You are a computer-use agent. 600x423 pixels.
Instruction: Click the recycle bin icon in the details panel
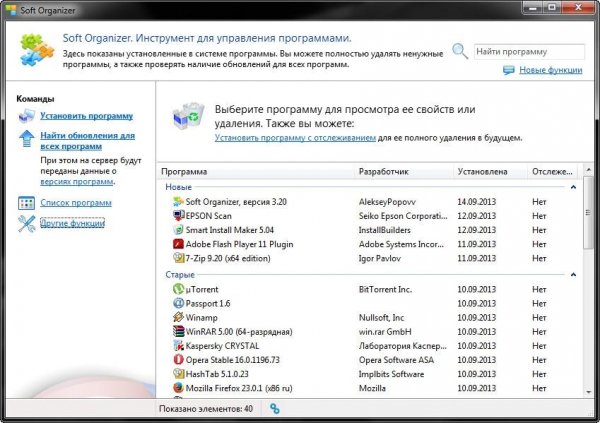click(x=188, y=116)
